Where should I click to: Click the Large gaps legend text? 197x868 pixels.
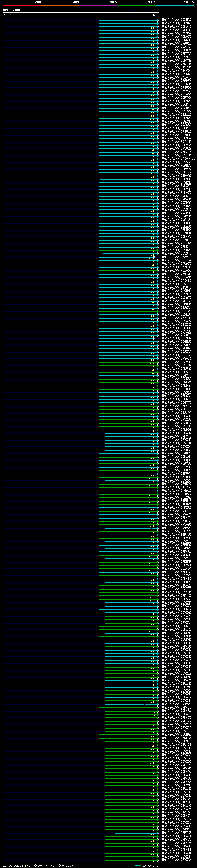click(x=13, y=866)
